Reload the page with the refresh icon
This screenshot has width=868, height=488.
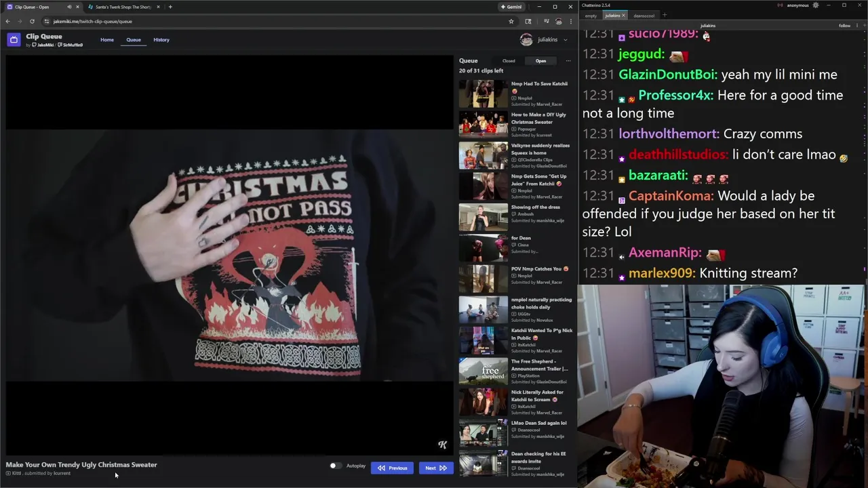click(x=32, y=21)
